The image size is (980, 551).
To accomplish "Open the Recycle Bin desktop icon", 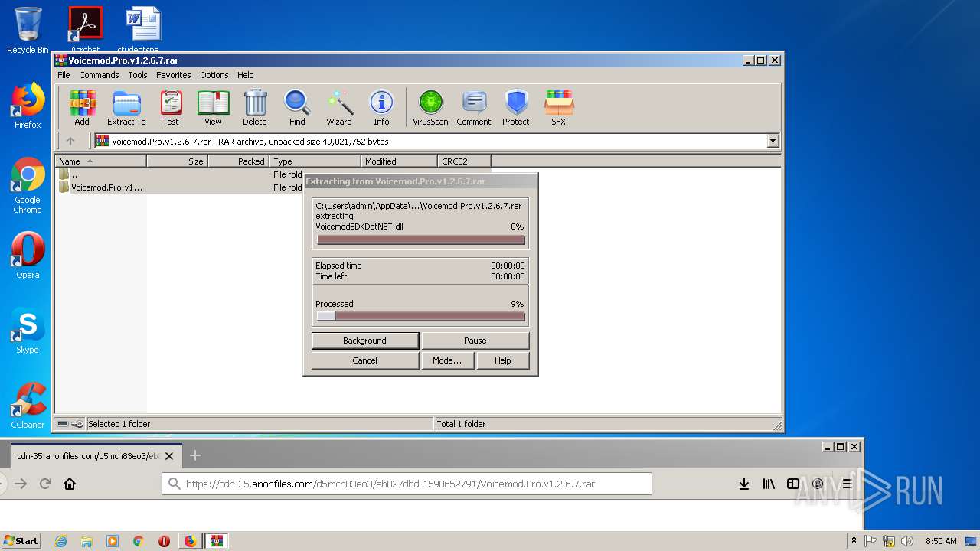I will point(28,31).
